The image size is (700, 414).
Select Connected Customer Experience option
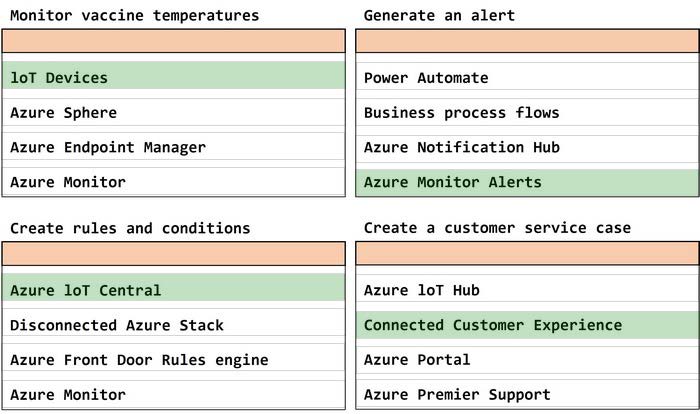point(527,325)
